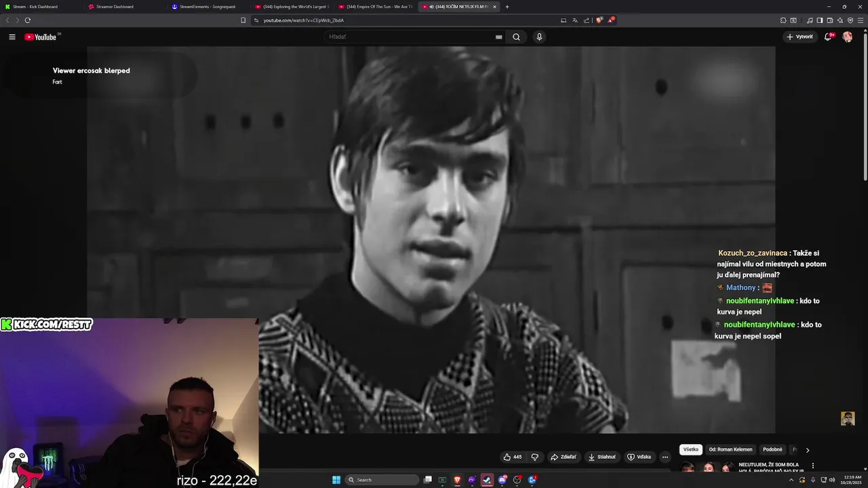The image size is (868, 488).
Task: Open Windows Start menu
Action: (x=336, y=480)
